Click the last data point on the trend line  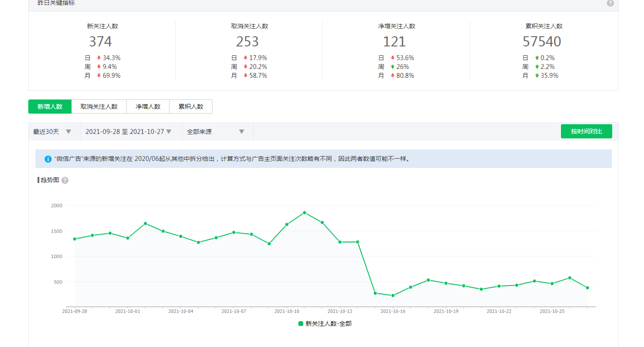tap(587, 288)
